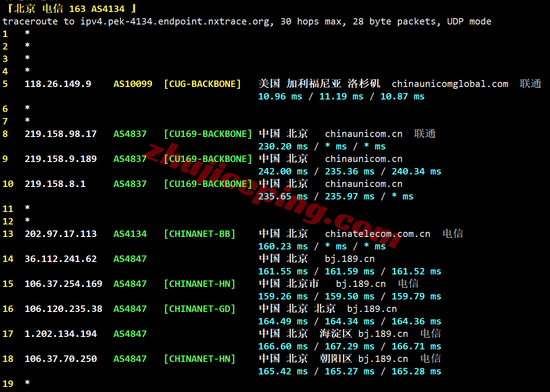Click latency value 235.65 ms
Viewport: 550px width, 392px height.
283,197
